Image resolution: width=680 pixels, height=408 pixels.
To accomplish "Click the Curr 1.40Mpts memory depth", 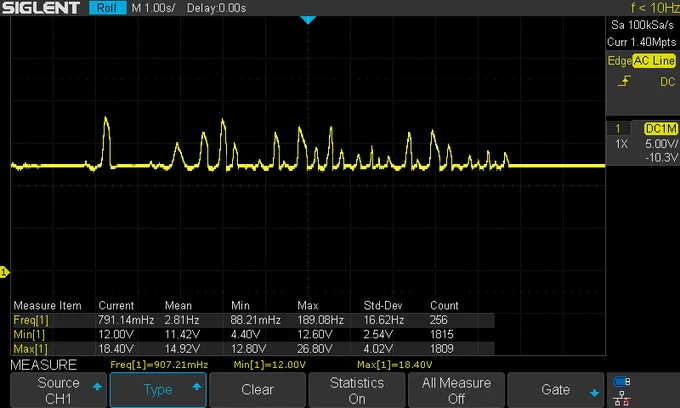I will pyautogui.click(x=641, y=42).
